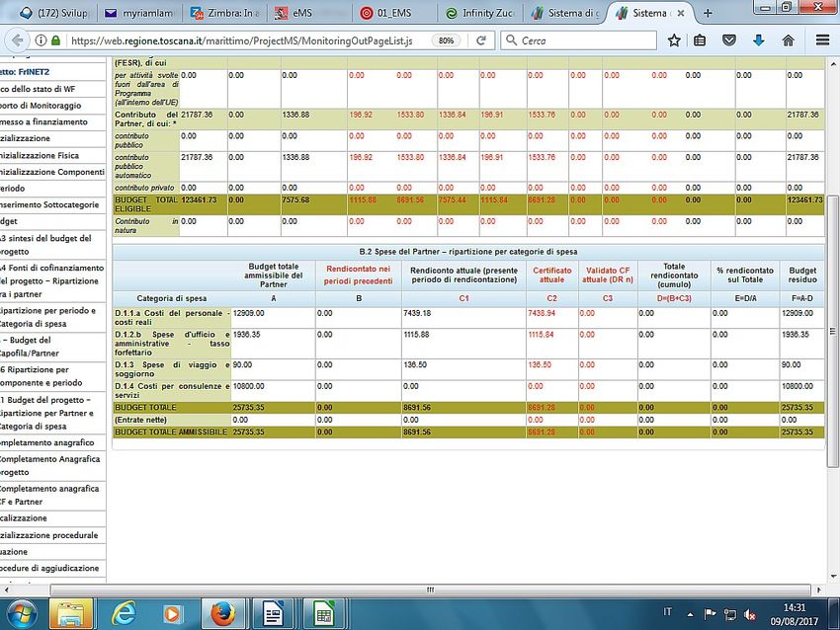Open Internet Explorer from the taskbar

(125, 613)
